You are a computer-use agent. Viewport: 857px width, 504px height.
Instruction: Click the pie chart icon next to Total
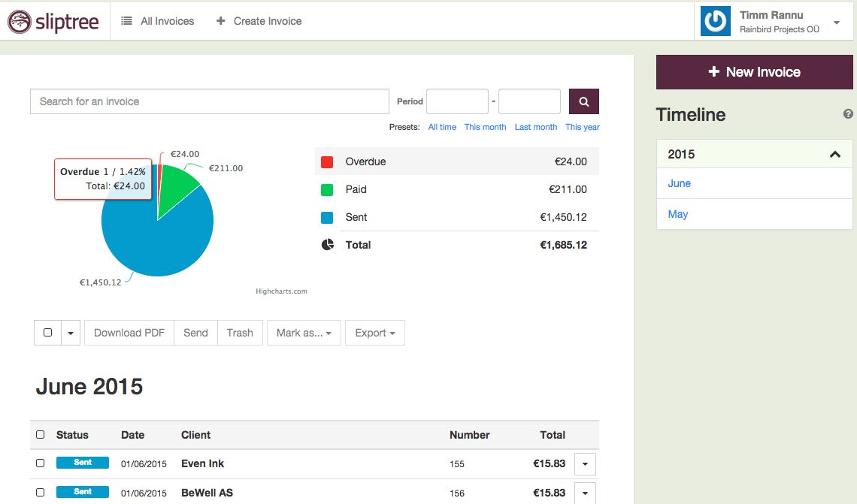click(x=326, y=244)
